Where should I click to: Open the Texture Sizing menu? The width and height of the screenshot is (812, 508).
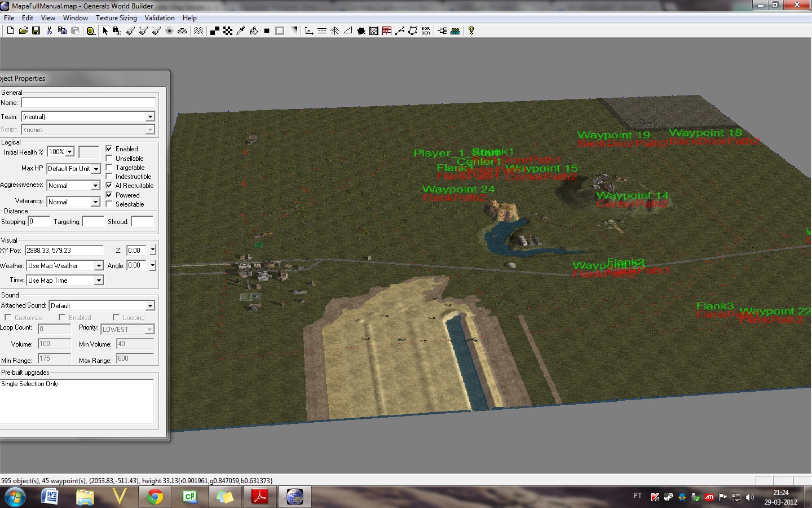(116, 18)
